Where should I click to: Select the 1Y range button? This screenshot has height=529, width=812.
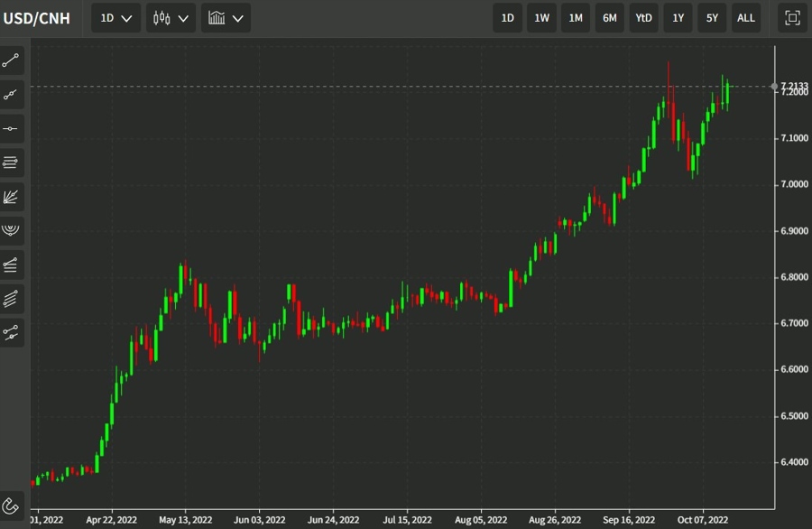pyautogui.click(x=678, y=17)
